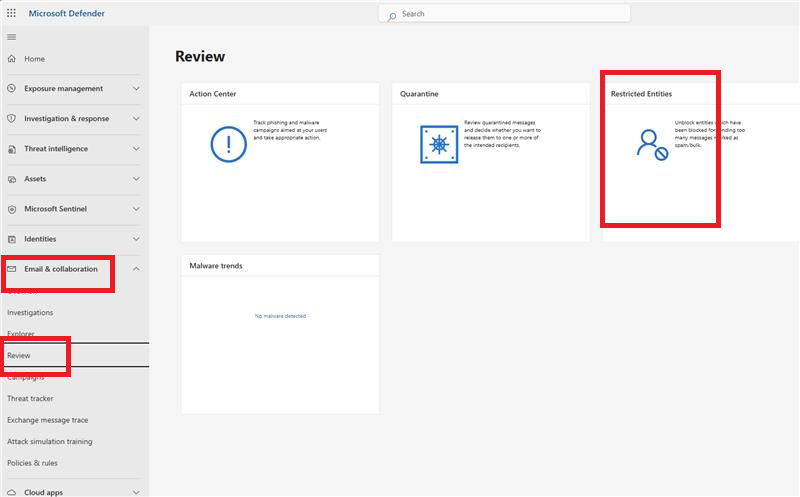
Task: Click the Exposure management label
Action: coord(63,88)
